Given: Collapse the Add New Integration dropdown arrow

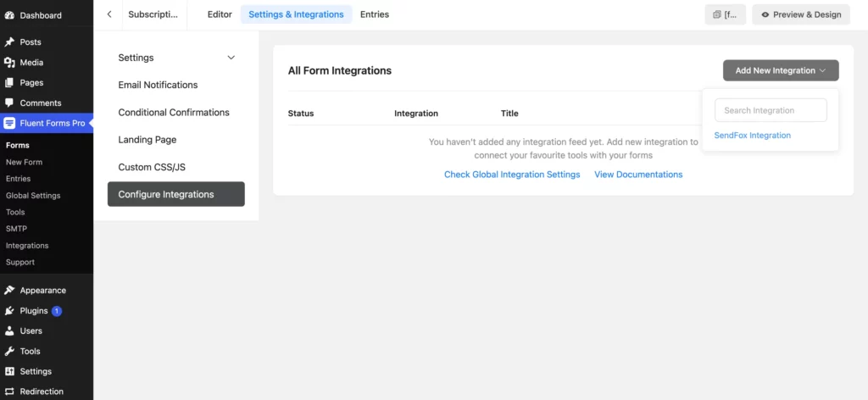Looking at the screenshot, I should (822, 70).
